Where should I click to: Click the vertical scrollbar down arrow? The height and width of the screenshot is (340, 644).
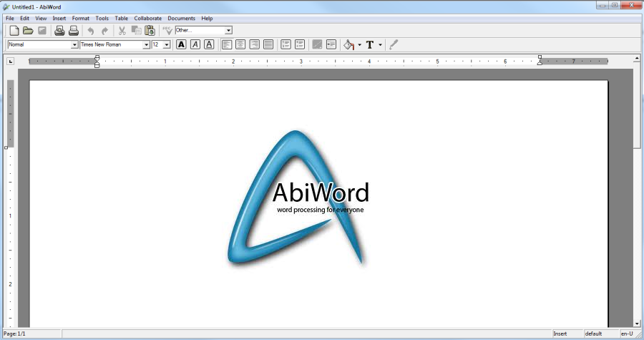tap(637, 324)
